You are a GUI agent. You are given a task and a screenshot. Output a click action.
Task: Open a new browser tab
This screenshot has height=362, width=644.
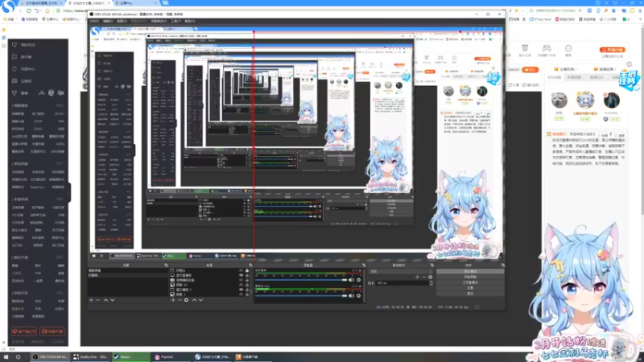coord(165,3)
